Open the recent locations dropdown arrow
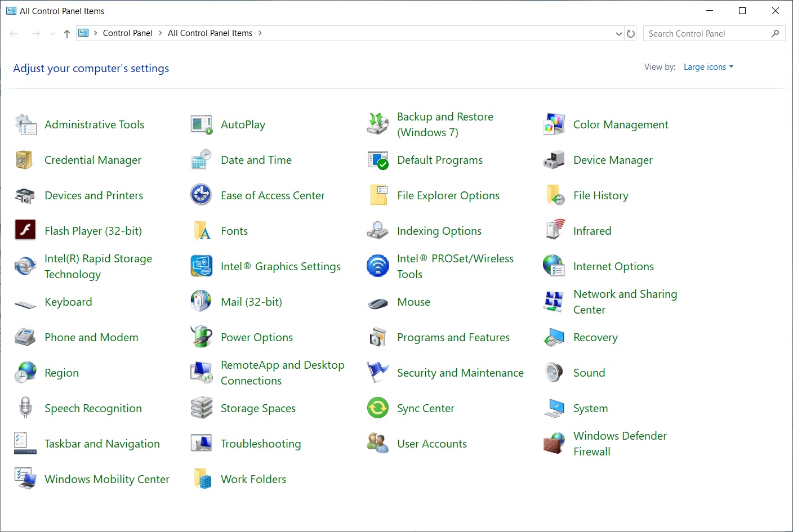The width and height of the screenshot is (793, 532). [52, 34]
